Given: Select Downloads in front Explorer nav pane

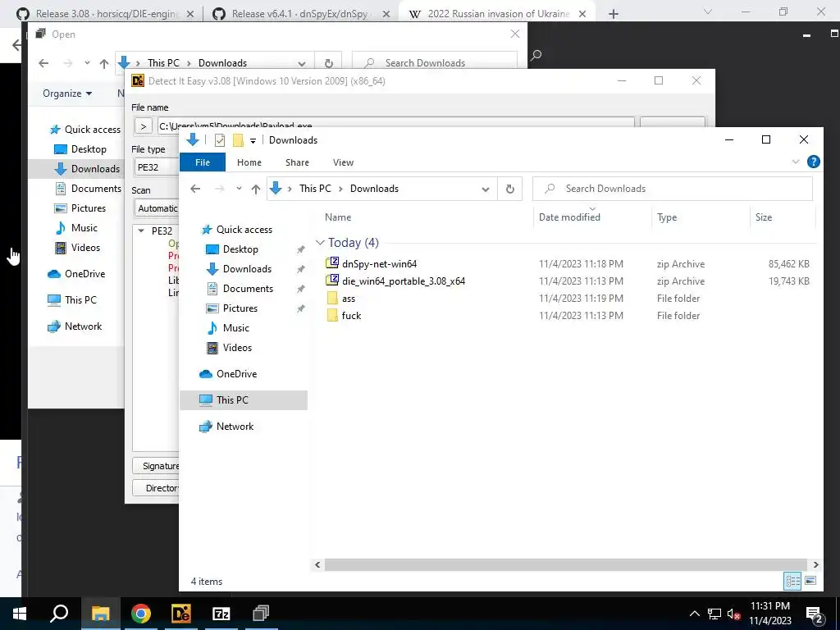Looking at the screenshot, I should coord(247,269).
